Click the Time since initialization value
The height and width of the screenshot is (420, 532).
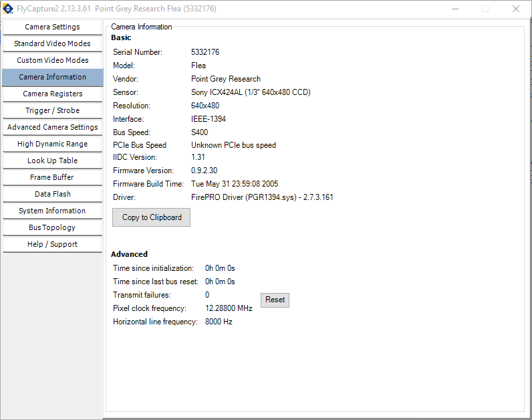[x=220, y=268]
